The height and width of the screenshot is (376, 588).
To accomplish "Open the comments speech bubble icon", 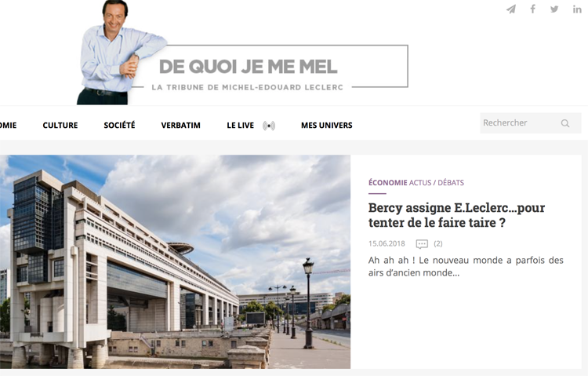I will [x=422, y=244].
